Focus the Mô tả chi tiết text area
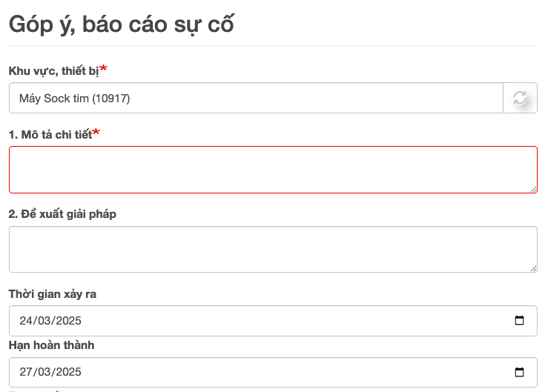Image resolution: width=548 pixels, height=392 pixels. pyautogui.click(x=272, y=170)
